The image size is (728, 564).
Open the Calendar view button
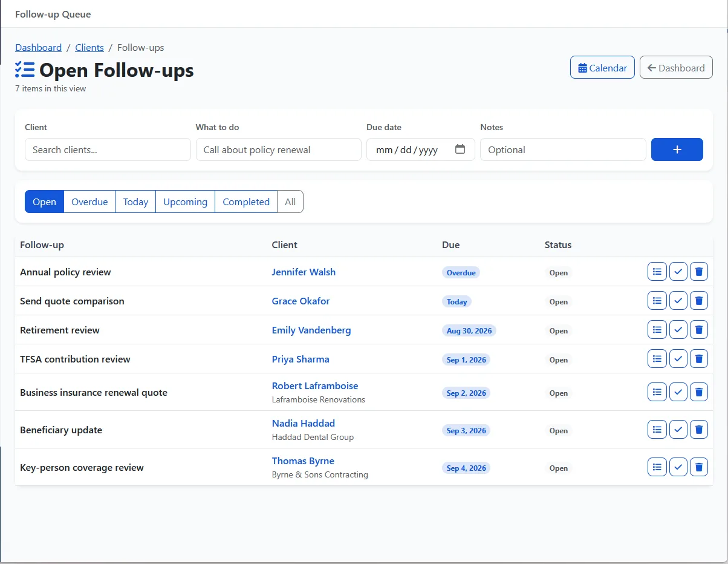[x=602, y=68]
